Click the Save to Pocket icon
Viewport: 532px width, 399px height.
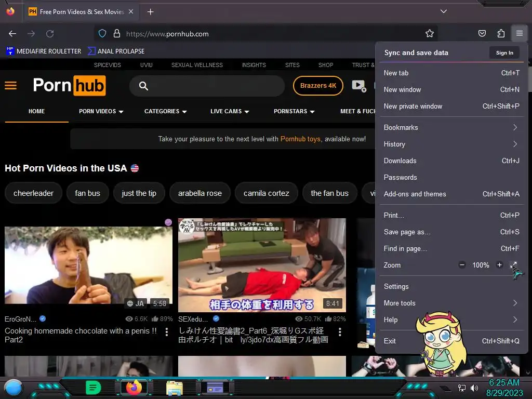tap(482, 33)
